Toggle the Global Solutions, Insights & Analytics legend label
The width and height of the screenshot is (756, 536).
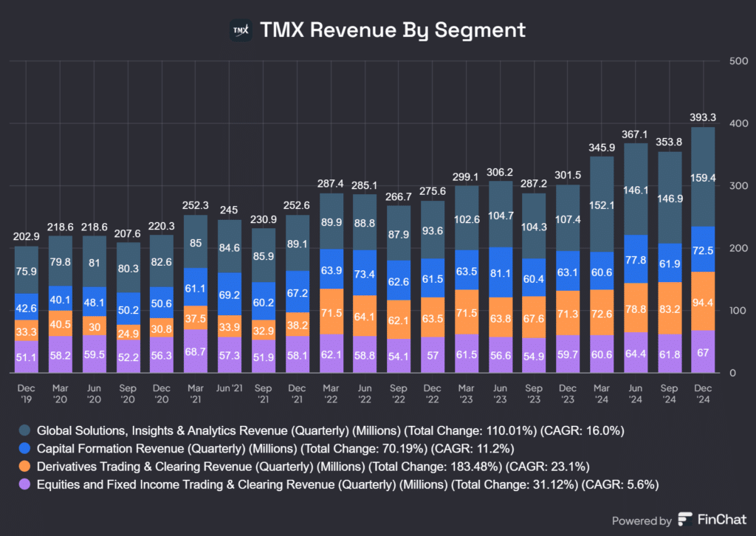pos(324,430)
